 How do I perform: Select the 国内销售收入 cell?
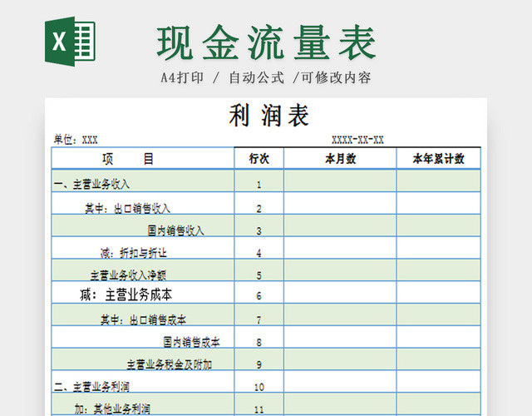175,230
